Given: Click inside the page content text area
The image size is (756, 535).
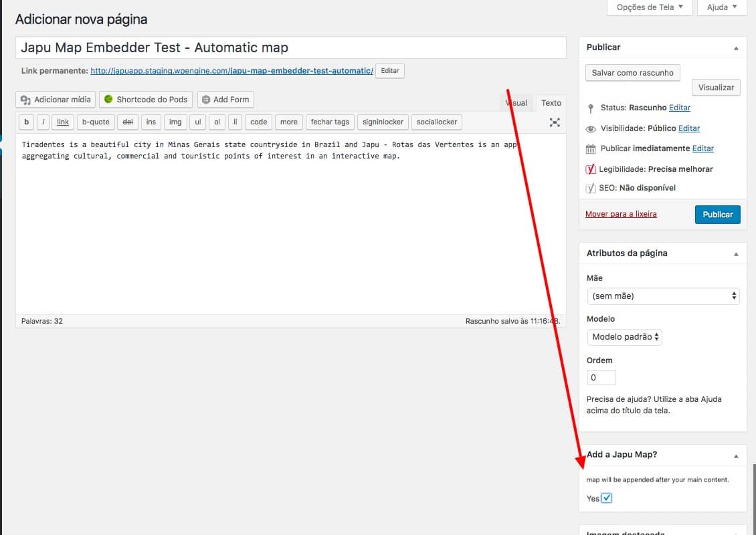Looking at the screenshot, I should click(291, 224).
